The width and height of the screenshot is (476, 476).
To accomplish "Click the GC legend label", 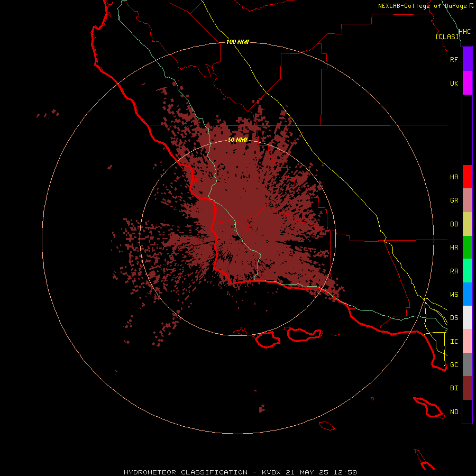I will pyautogui.click(x=454, y=364).
